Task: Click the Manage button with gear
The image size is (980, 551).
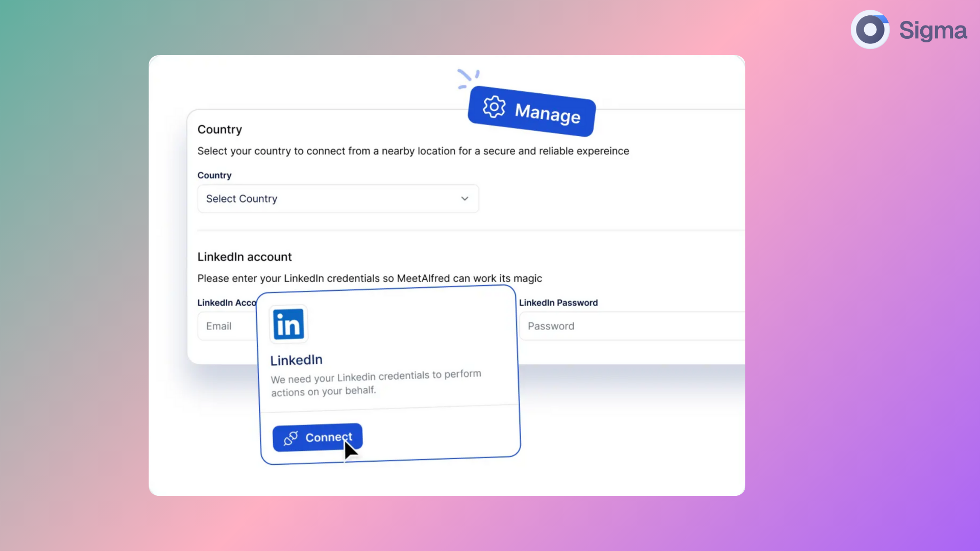Action: tap(531, 111)
